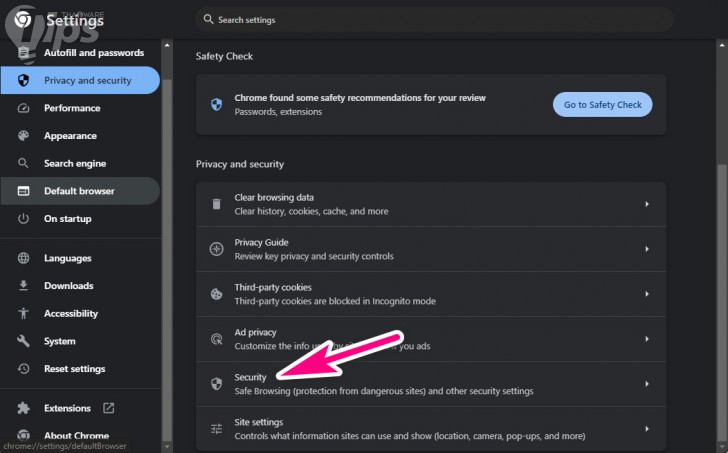Open Site settings option
The width and height of the screenshot is (728, 453).
[x=431, y=429]
